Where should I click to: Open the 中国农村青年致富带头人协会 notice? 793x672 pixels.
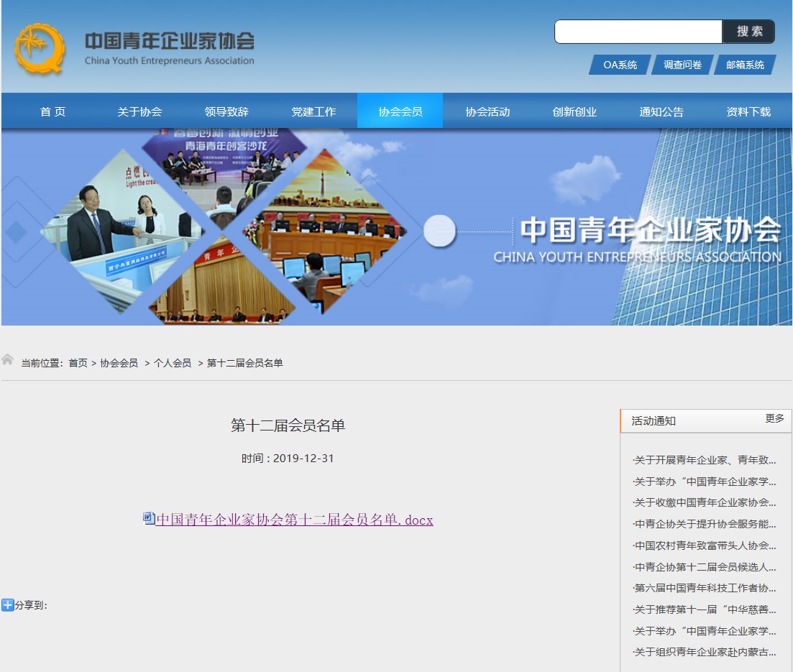[x=705, y=546]
